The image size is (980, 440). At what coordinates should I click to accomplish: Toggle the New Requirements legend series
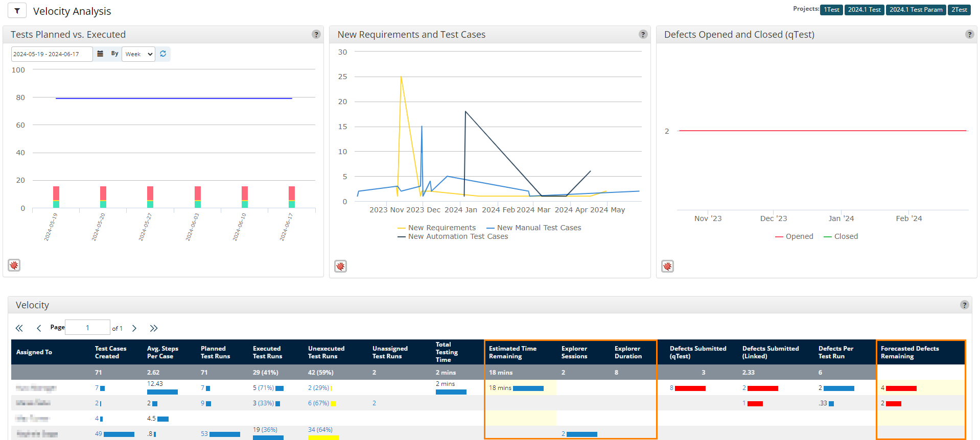point(441,228)
